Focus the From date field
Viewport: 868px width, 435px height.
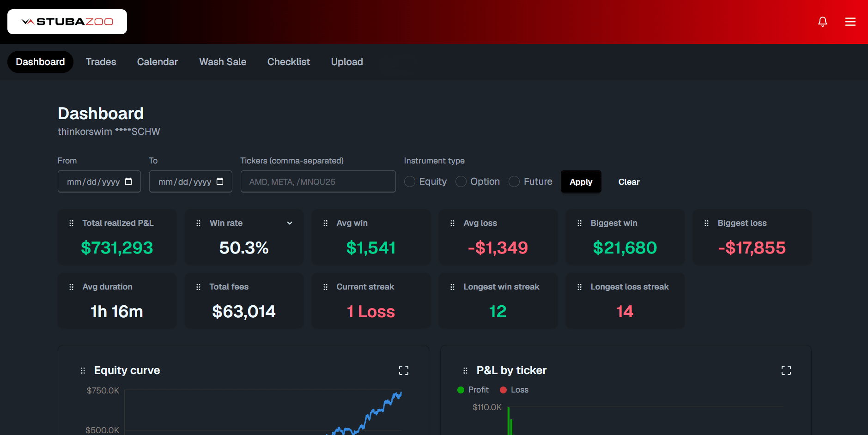(x=99, y=181)
